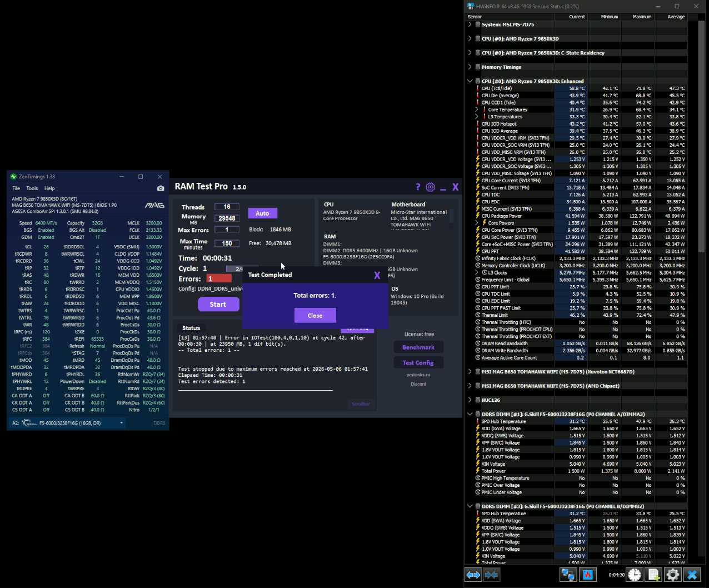This screenshot has width=709, height=588.
Task: Open ZenTimings Tools menu
Action: tap(32, 188)
